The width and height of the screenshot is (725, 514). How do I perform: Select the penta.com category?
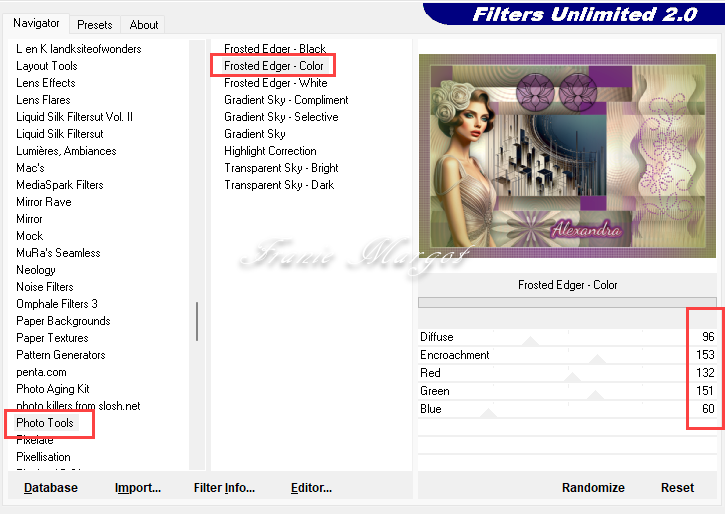[x=41, y=372]
